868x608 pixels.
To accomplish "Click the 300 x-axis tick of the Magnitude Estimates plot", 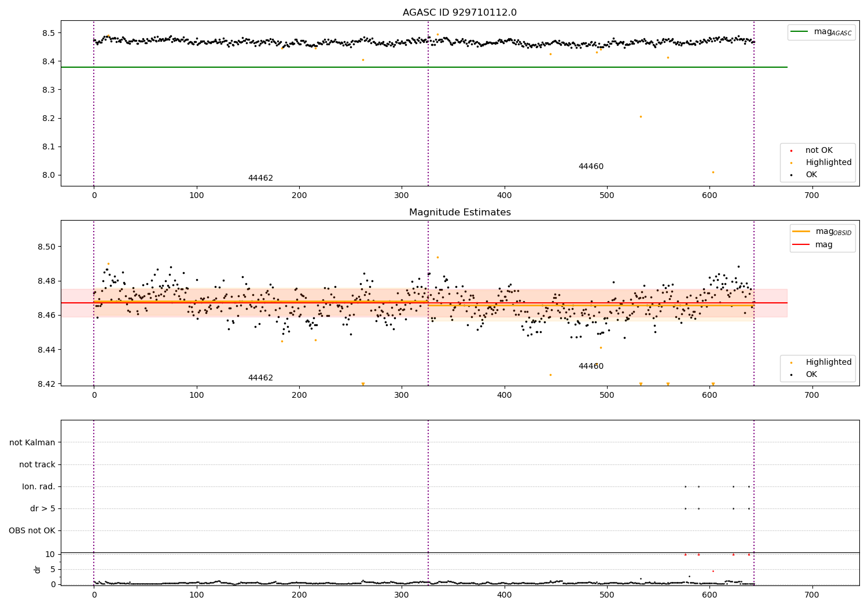I will [402, 395].
